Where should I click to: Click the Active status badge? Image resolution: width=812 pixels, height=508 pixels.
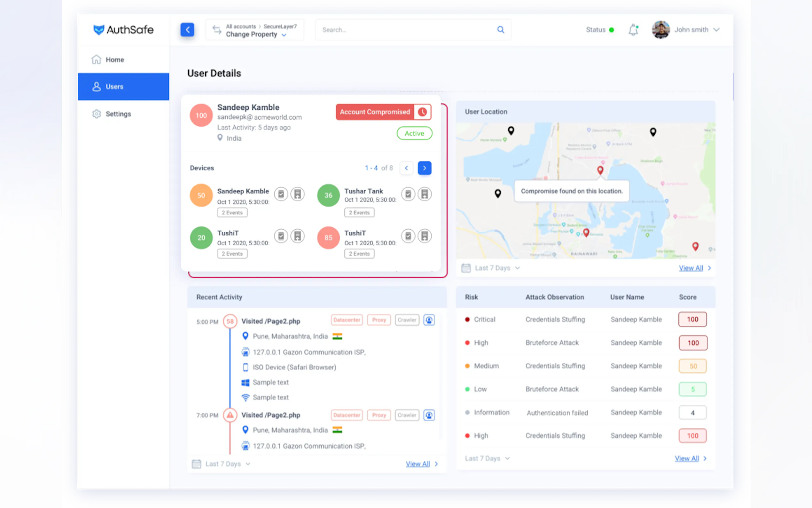point(414,133)
